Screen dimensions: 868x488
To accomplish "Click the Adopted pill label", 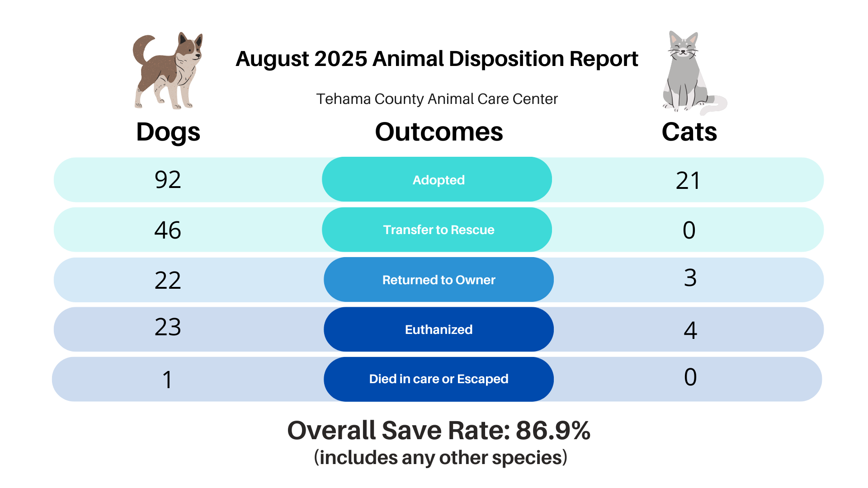I will [x=438, y=180].
